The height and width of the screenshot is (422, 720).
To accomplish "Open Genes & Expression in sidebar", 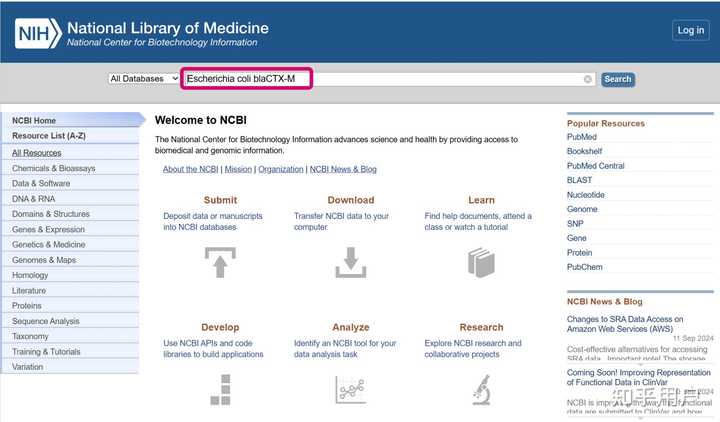I will click(48, 229).
